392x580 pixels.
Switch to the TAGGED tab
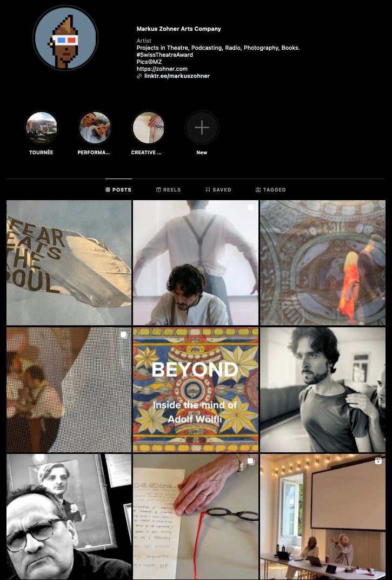click(271, 190)
